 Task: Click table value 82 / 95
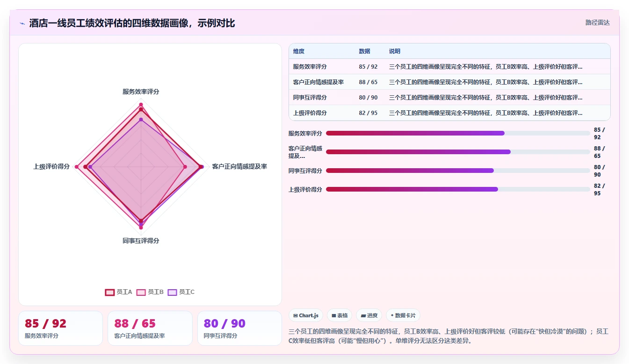click(368, 113)
